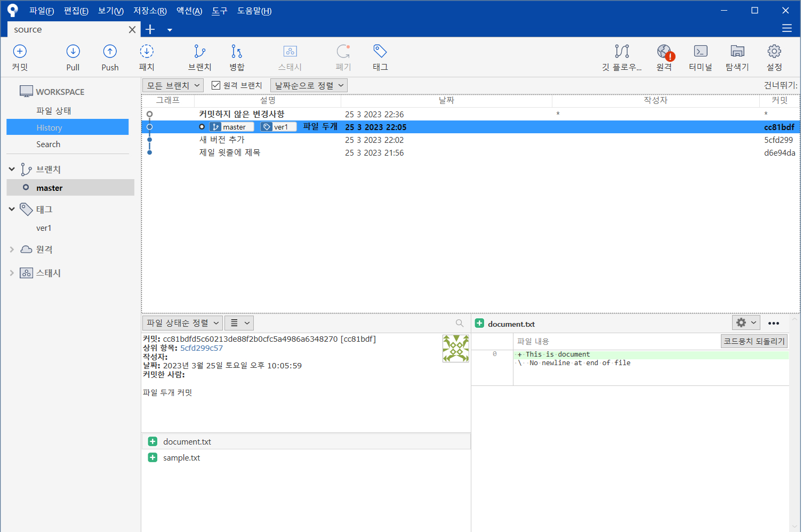Viewport: 803px width, 532px height.
Task: Open the 설정 (Settings) gear icon
Action: tap(774, 52)
